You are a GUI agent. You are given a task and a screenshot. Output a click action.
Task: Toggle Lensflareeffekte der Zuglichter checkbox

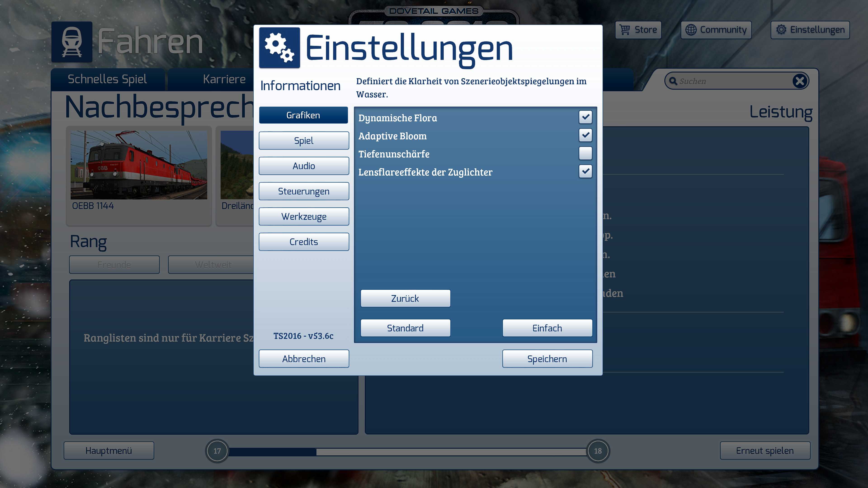tap(585, 171)
